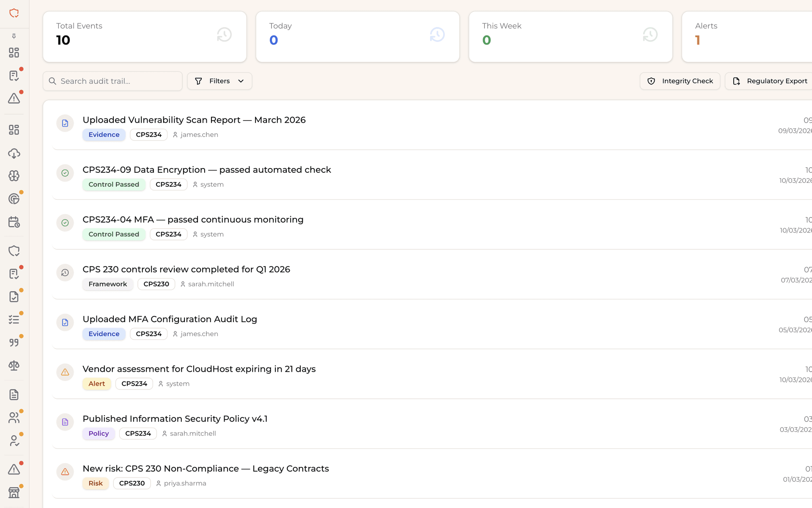
Task: Click the Alert tag on CloudHost row
Action: (x=97, y=384)
